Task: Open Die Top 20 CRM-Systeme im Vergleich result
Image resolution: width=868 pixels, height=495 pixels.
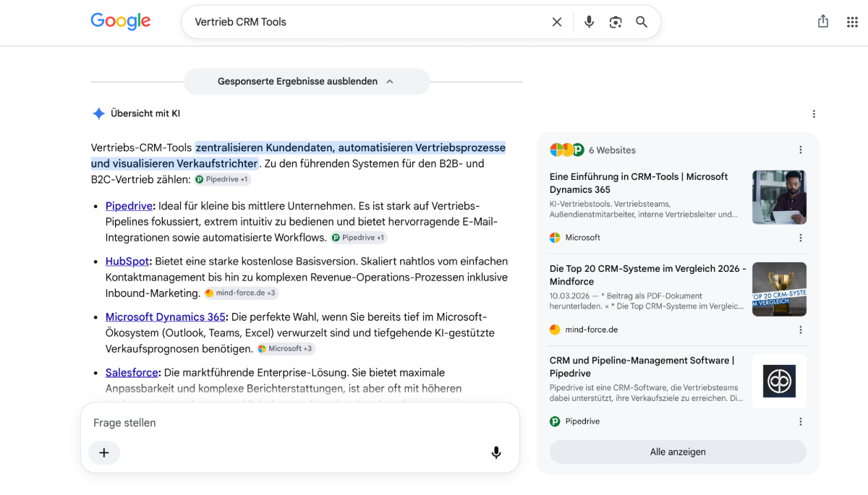Action: click(648, 275)
